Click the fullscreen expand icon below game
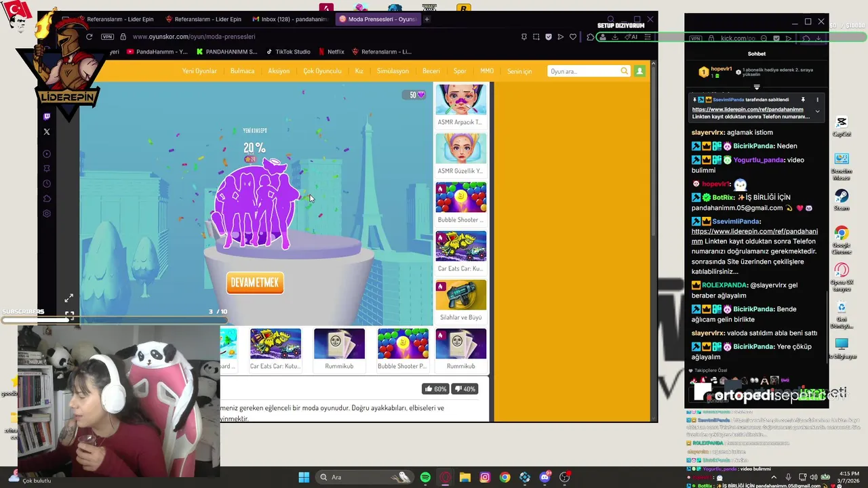The image size is (868, 488). 69,298
